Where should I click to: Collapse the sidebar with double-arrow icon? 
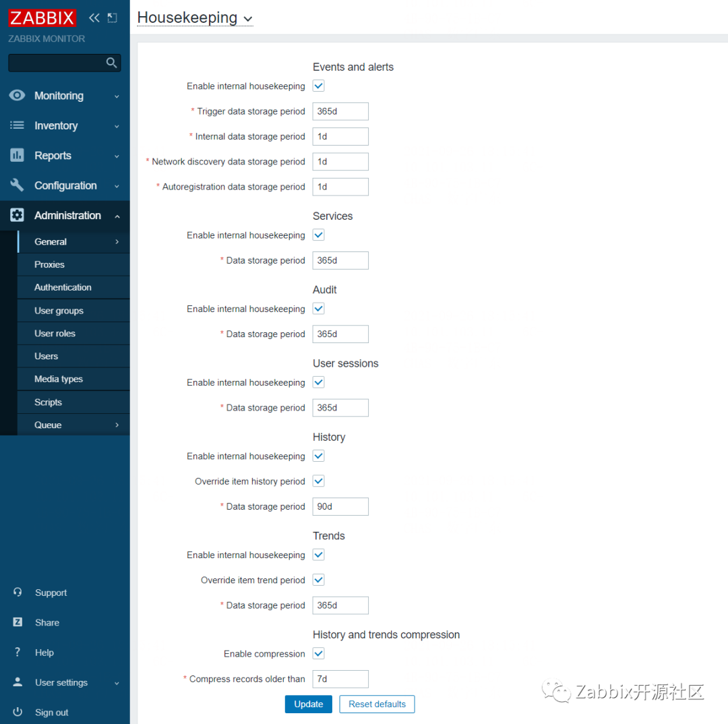tap(94, 18)
